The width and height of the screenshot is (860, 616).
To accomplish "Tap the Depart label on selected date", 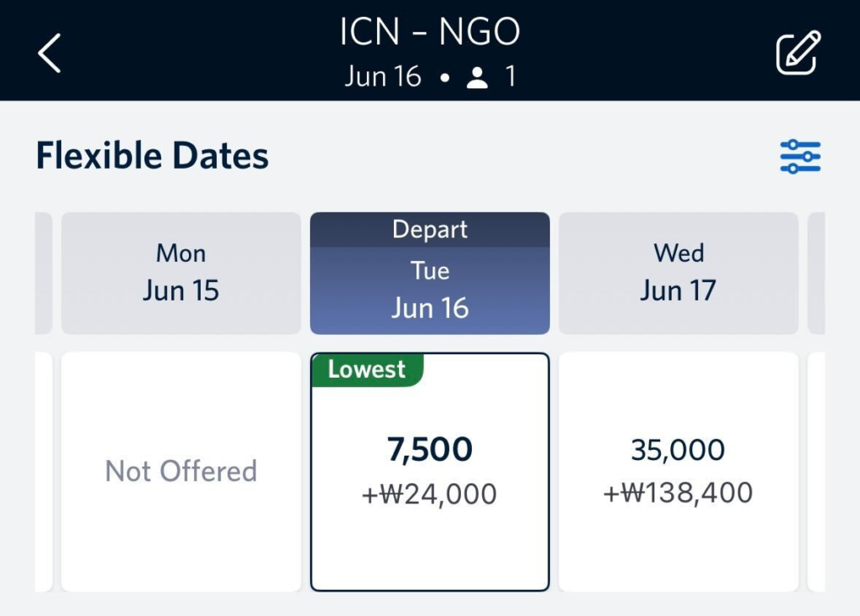I will tap(429, 229).
